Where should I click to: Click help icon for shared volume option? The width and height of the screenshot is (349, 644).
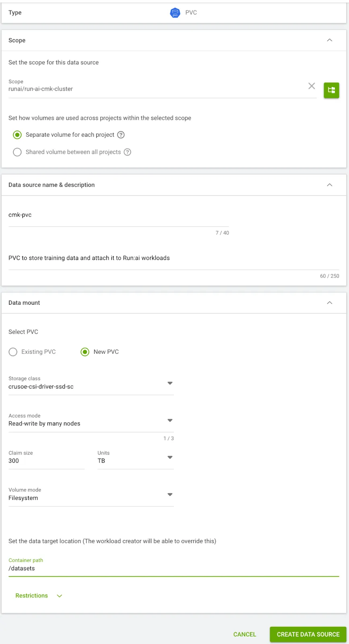pos(128,152)
